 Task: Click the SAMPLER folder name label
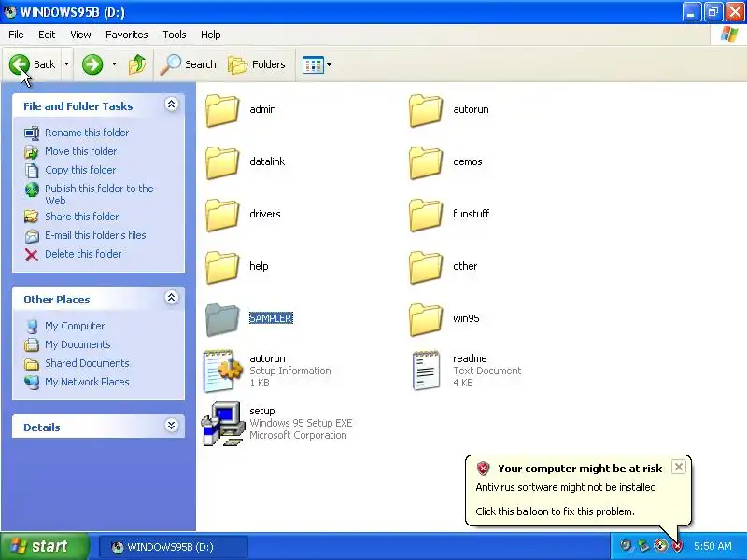tap(271, 318)
